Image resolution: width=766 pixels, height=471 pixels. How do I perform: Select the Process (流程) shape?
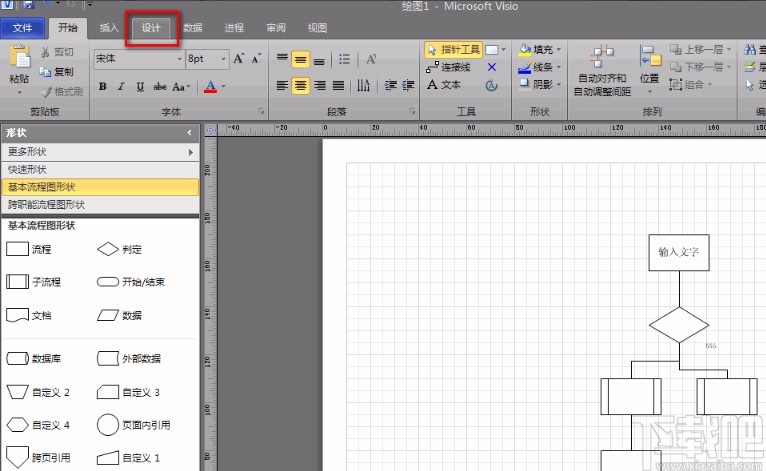[29, 249]
